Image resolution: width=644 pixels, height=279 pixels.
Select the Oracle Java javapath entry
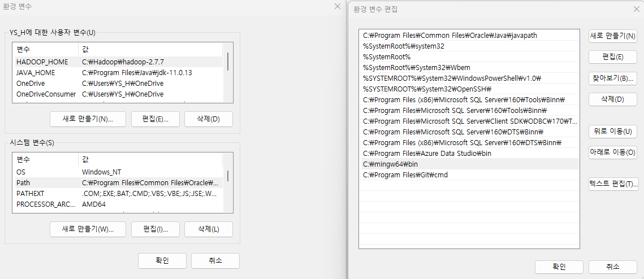point(469,36)
